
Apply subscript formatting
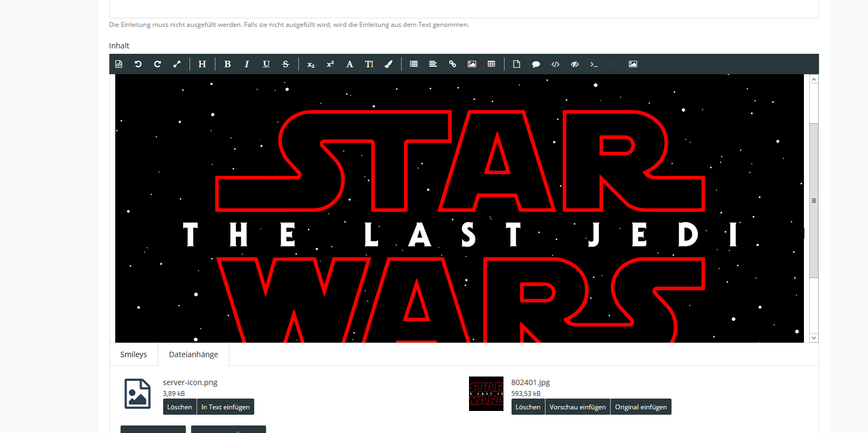click(x=311, y=64)
